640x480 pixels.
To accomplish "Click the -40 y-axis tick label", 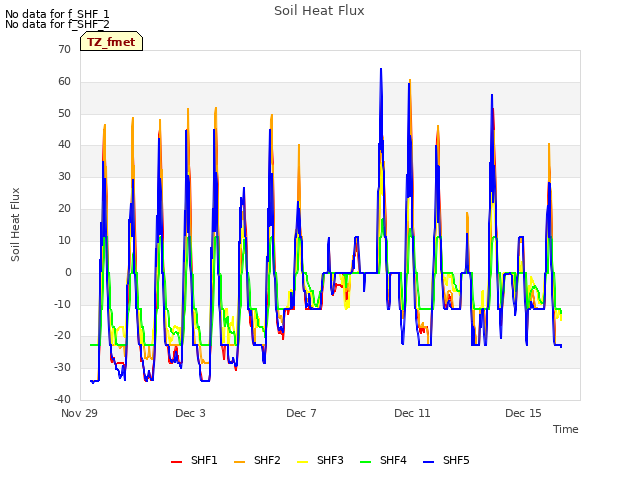I will click(62, 400).
